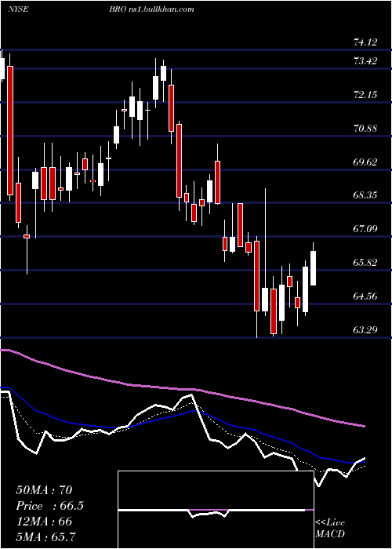Viewport: 392px width, 549px height.
Task: Click the Price : 66.5 readout
Action: 50,506
